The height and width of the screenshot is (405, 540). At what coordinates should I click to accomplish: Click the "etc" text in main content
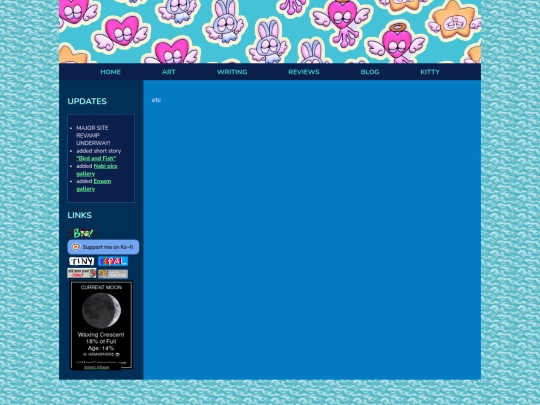pyautogui.click(x=156, y=100)
